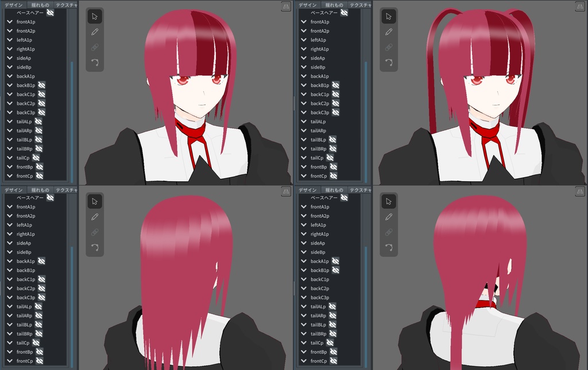The height and width of the screenshot is (370, 588).
Task: Click the hair list scrollbar in the bottom-left panel
Action: [x=72, y=306]
